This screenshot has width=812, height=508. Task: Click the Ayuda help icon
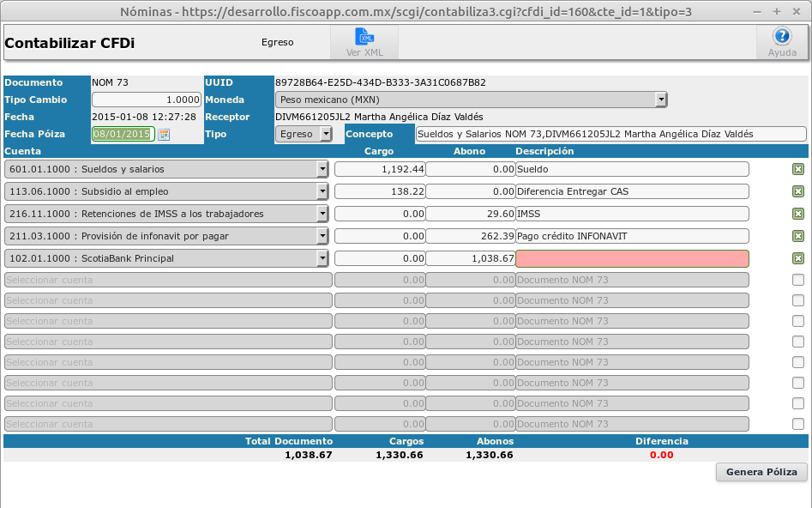[781, 38]
